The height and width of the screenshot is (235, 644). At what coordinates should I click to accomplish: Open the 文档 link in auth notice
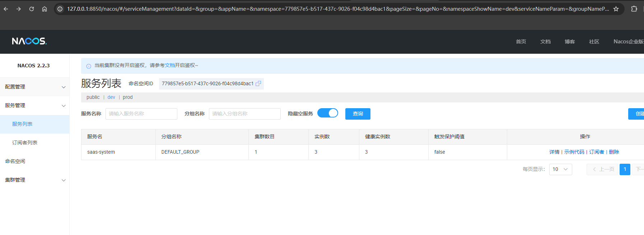click(x=170, y=65)
